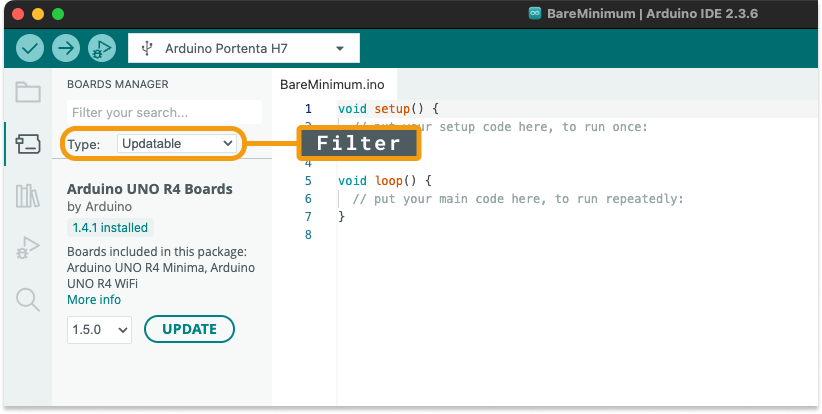Click the Boards included in this package text
The height and width of the screenshot is (414, 822).
(157, 252)
